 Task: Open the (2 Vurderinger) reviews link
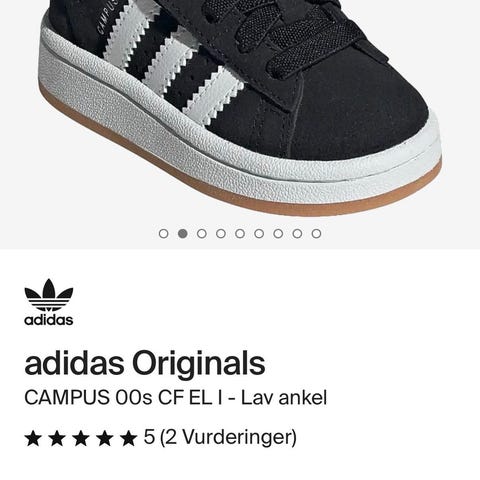click(x=228, y=438)
